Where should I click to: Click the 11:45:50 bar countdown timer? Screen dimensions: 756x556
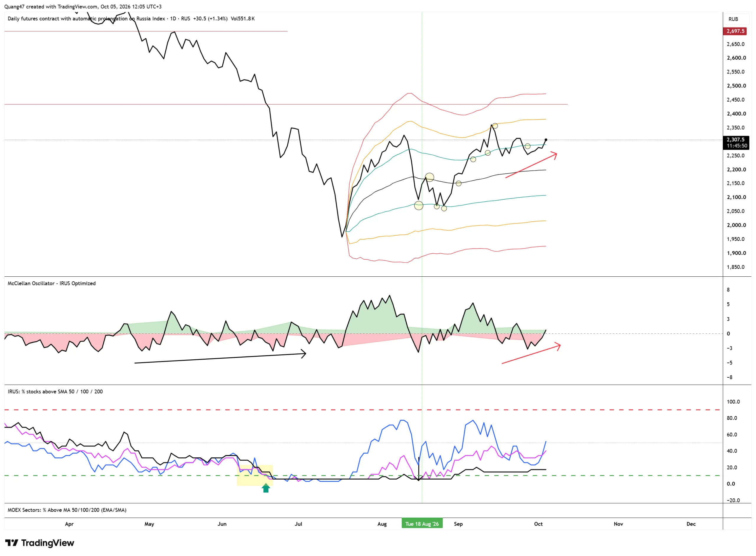point(737,146)
